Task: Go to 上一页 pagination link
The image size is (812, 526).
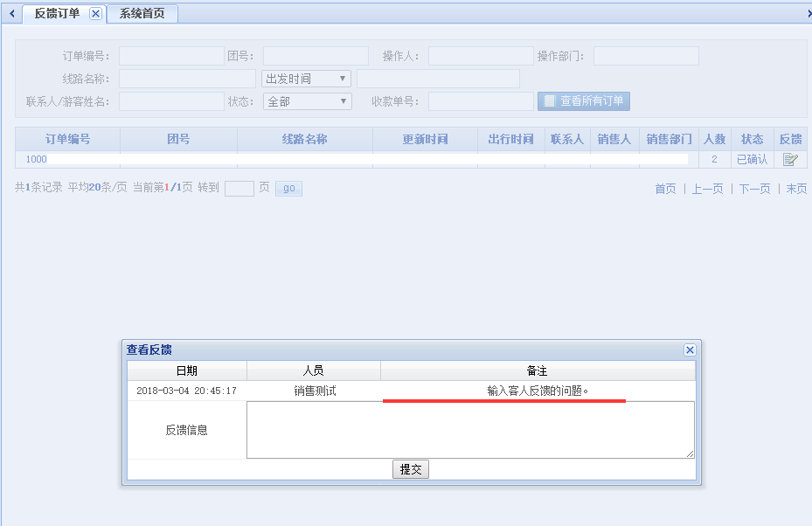Action: click(x=707, y=189)
